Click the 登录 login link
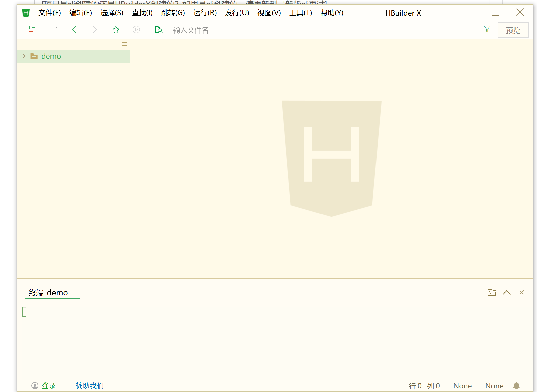 49,386
